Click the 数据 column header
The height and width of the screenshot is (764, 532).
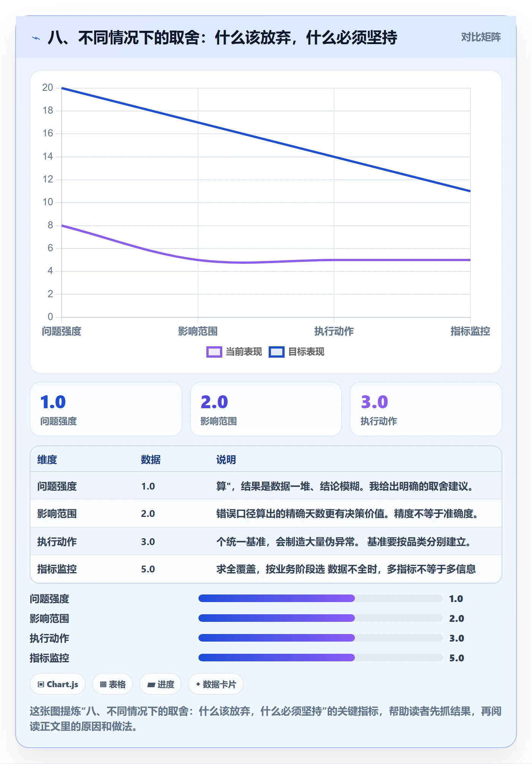151,460
